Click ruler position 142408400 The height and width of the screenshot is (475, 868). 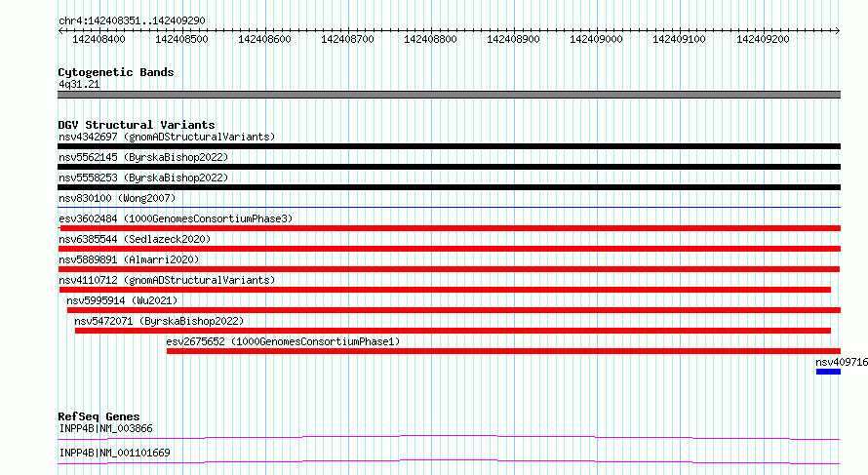click(x=99, y=39)
